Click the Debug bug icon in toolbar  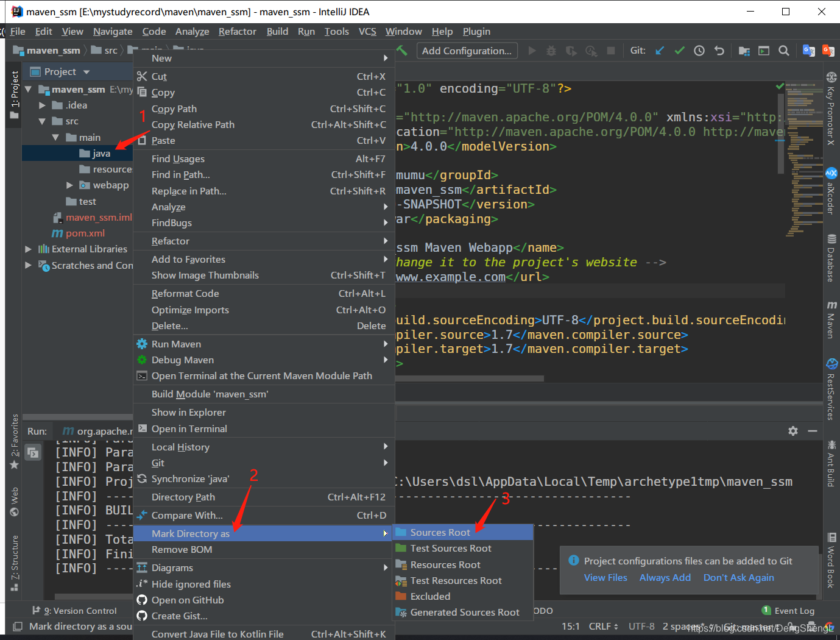click(x=551, y=51)
